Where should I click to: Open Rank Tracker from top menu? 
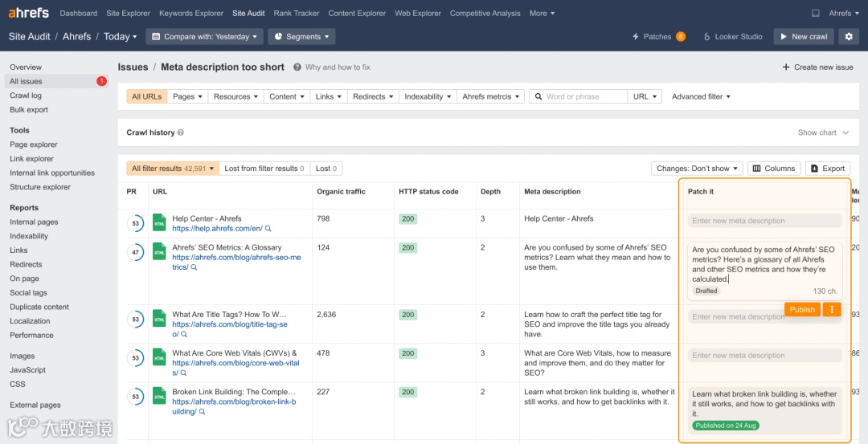pos(297,14)
